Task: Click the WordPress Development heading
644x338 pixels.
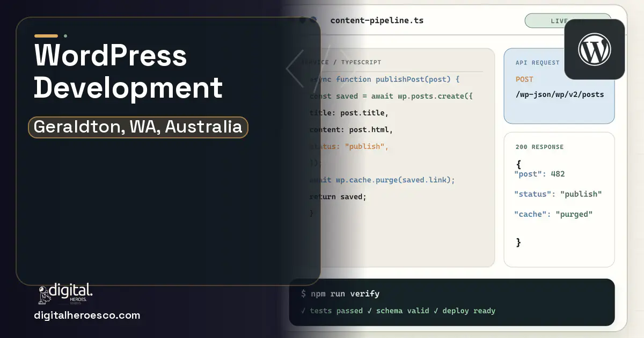Action: (x=128, y=71)
